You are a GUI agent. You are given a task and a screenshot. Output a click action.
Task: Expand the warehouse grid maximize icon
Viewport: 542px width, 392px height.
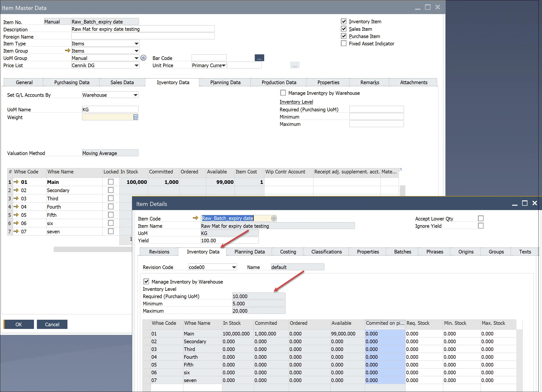tap(401, 170)
